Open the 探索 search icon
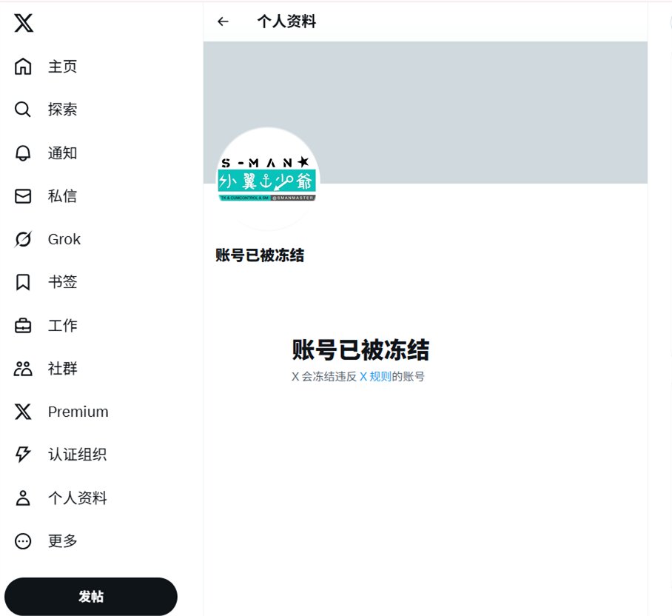The height and width of the screenshot is (616, 672). (23, 110)
